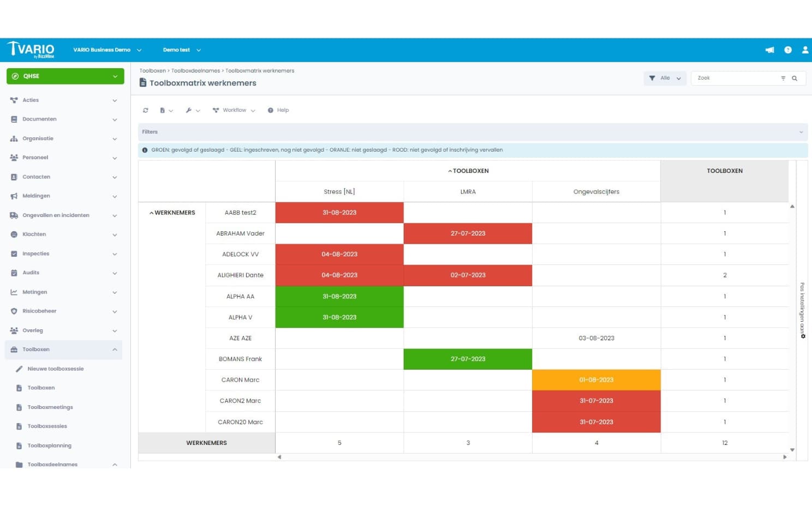Expand the Filters panel
The image size is (812, 506).
[x=473, y=132]
